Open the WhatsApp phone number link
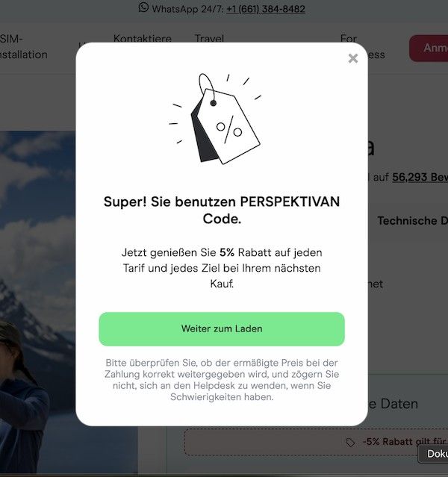Screen dimensions: 448x477 pos(266,9)
